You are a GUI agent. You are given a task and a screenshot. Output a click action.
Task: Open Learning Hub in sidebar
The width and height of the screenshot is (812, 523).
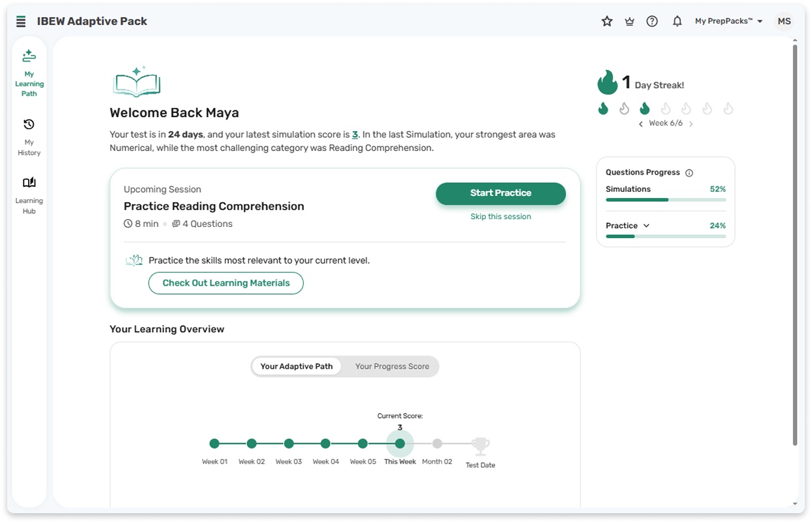tap(29, 195)
